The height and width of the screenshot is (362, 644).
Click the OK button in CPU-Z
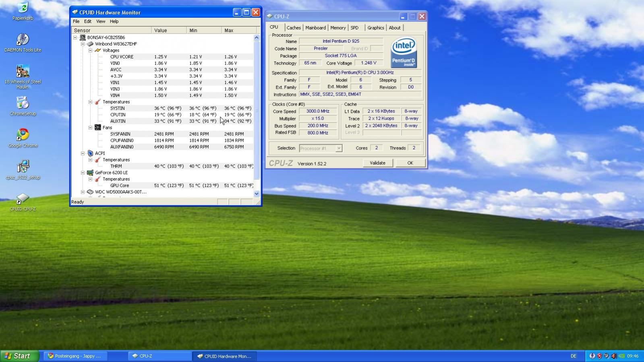coord(410,163)
